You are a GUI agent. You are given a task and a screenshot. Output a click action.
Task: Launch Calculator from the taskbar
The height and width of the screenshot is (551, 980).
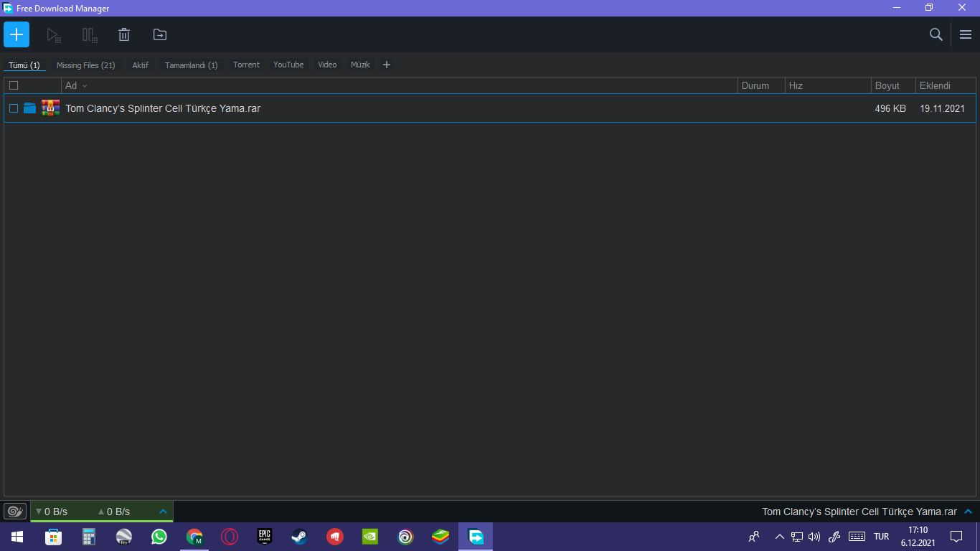[89, 537]
